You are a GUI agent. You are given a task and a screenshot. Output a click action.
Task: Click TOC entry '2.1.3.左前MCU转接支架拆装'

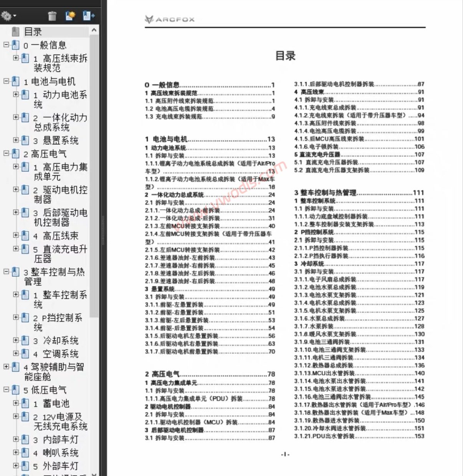pos(210,226)
